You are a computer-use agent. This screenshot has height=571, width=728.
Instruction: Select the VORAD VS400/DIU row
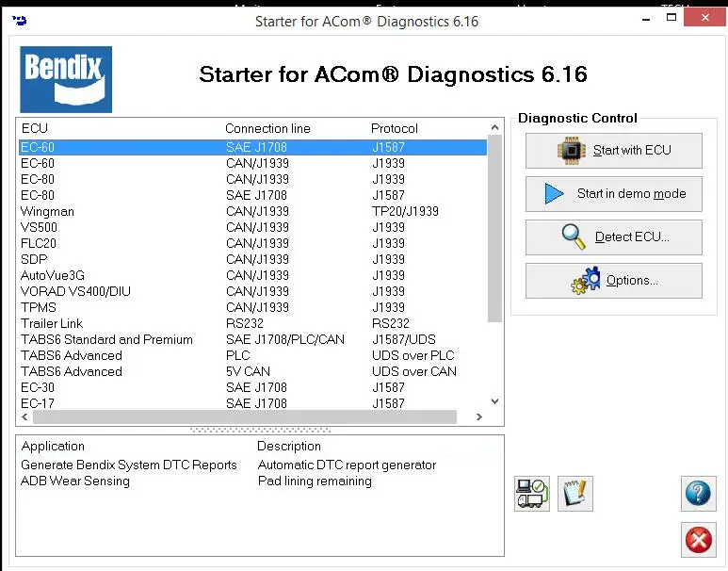click(253, 292)
